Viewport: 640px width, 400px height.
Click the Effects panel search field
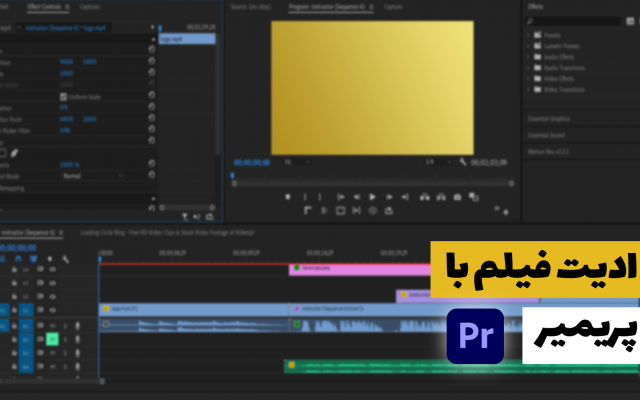coord(573,21)
